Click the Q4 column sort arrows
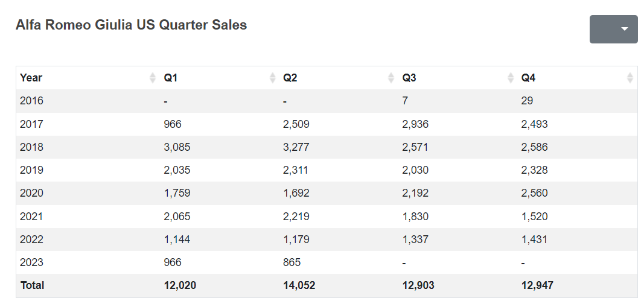 coord(630,78)
